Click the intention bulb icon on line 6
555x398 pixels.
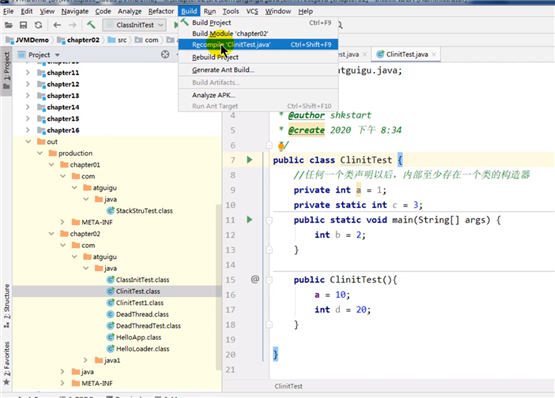(x=281, y=146)
